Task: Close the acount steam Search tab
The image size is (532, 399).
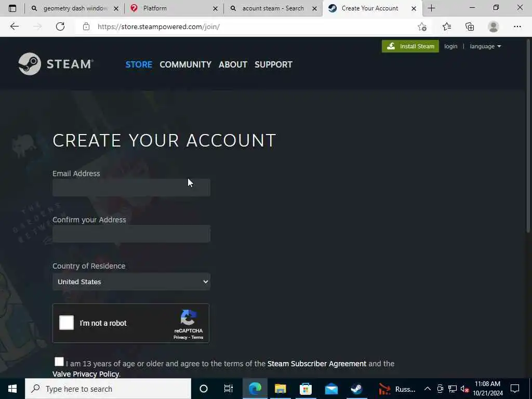Action: 314,8
